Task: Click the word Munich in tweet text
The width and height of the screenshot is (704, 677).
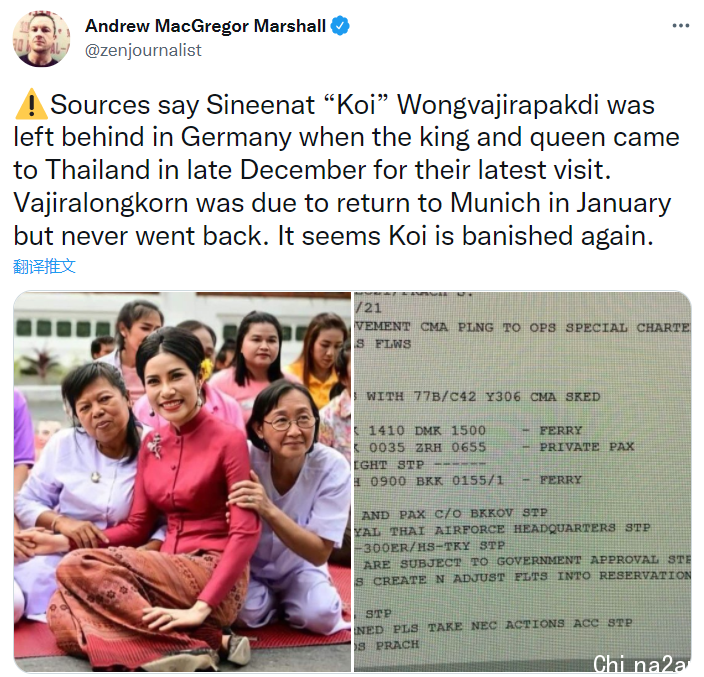Action: (495, 203)
